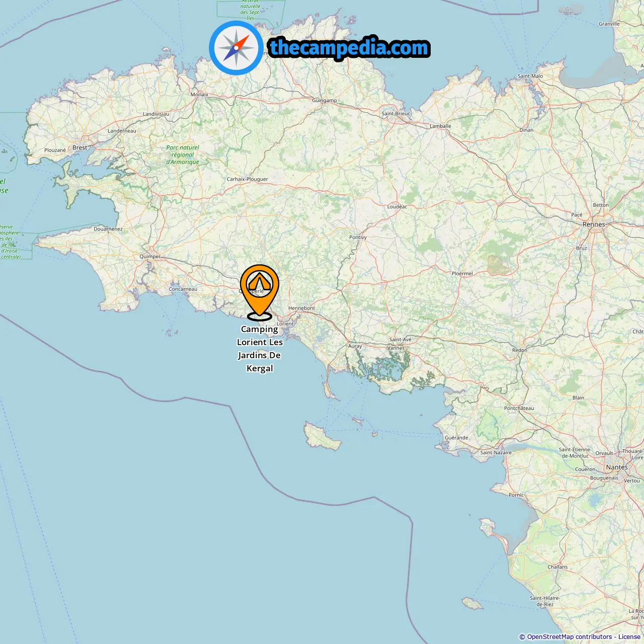
Task: Click the orange campsite tent marker pin
Action: pyautogui.click(x=259, y=292)
